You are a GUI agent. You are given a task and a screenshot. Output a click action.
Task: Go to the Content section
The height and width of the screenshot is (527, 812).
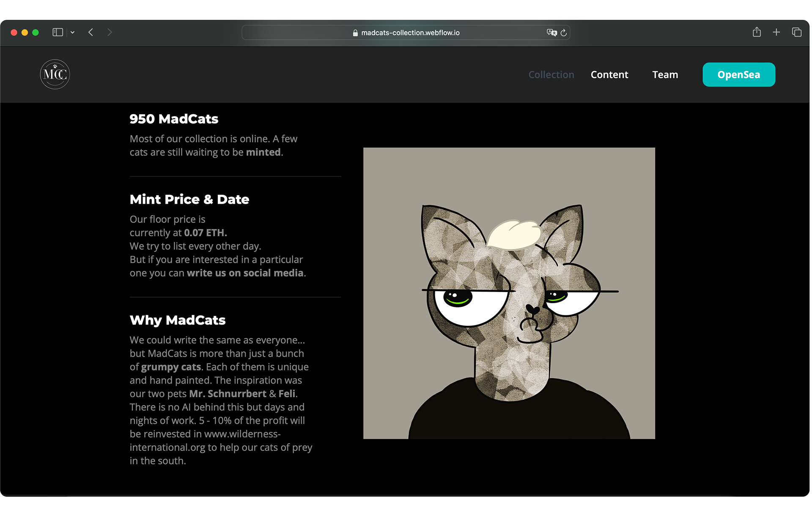609,75
